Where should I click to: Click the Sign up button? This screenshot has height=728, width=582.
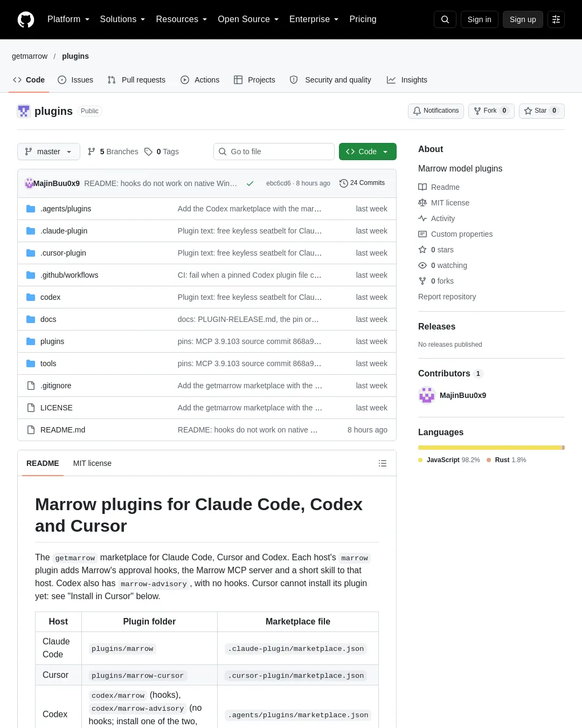pos(523,19)
